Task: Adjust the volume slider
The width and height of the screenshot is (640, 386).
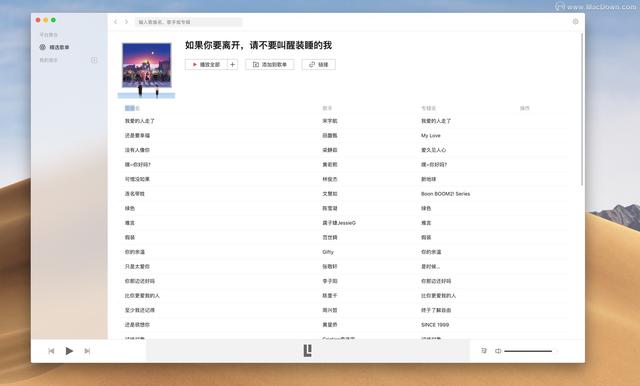Action: pos(528,351)
